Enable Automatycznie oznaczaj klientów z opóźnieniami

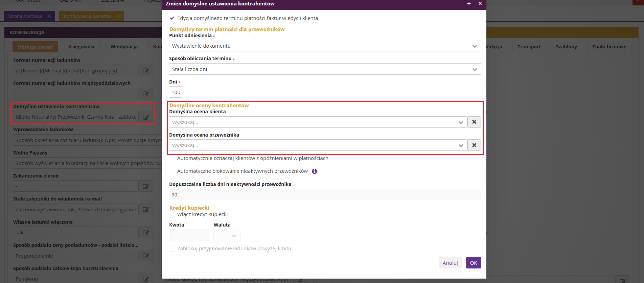[x=172, y=158]
